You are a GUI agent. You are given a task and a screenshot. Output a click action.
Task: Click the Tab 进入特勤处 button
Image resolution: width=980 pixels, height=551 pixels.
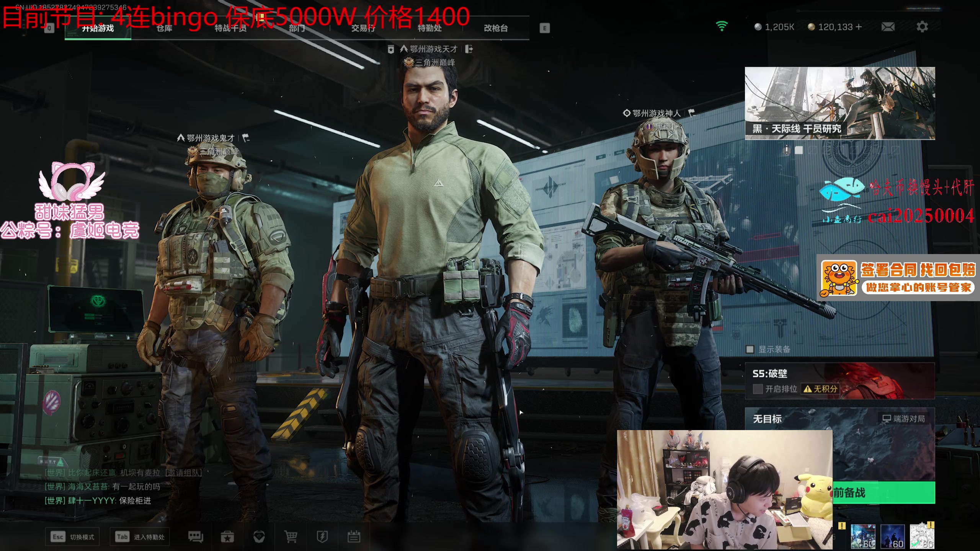140,537
